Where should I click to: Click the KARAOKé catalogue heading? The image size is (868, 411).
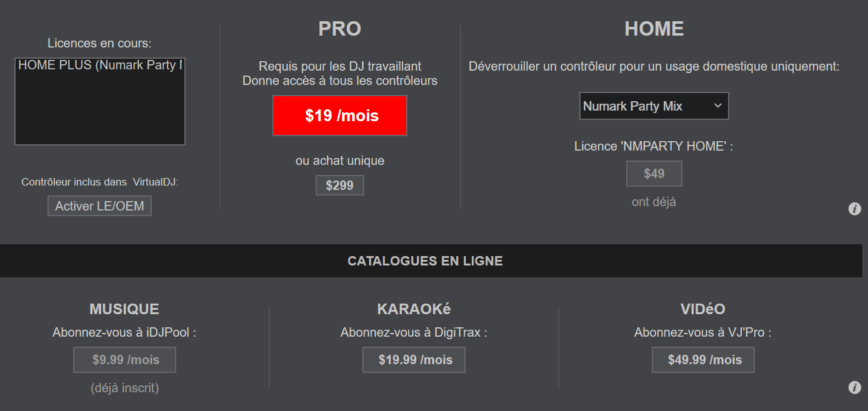pos(414,309)
